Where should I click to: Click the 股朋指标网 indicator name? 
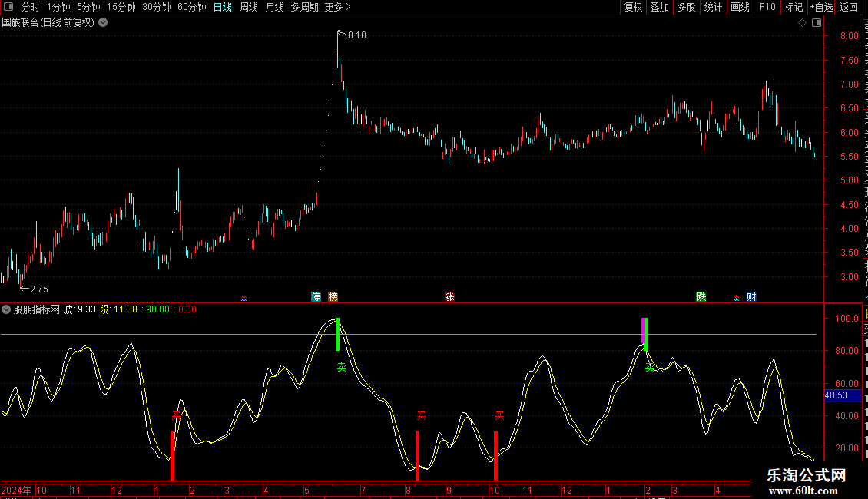(37, 309)
